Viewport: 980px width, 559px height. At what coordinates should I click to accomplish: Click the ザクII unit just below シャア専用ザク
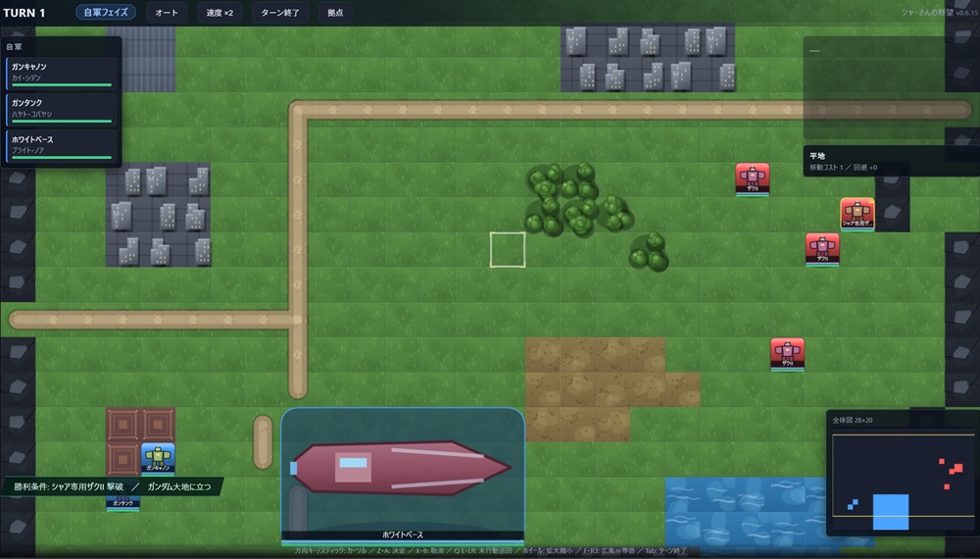[x=822, y=249]
